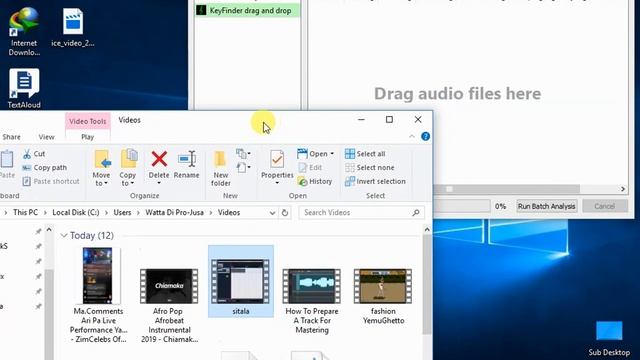Screen dimensions: 640x360
Task: Expand the Properties dropdown arrow
Action: pos(277,183)
